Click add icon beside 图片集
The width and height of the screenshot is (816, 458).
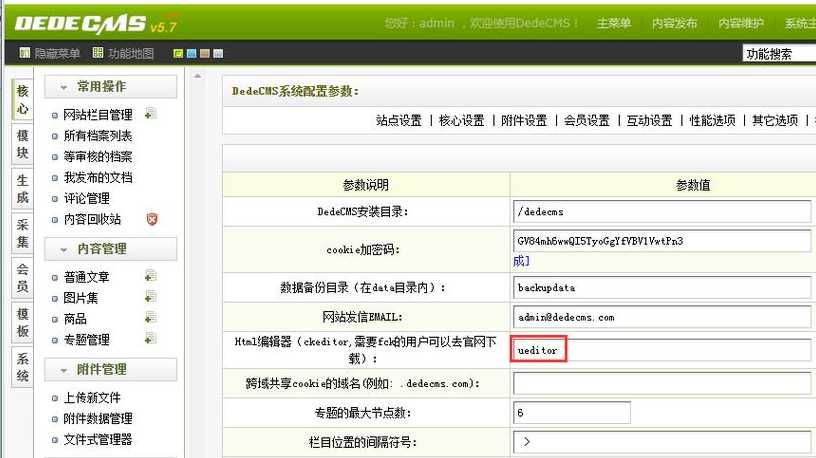(x=150, y=297)
